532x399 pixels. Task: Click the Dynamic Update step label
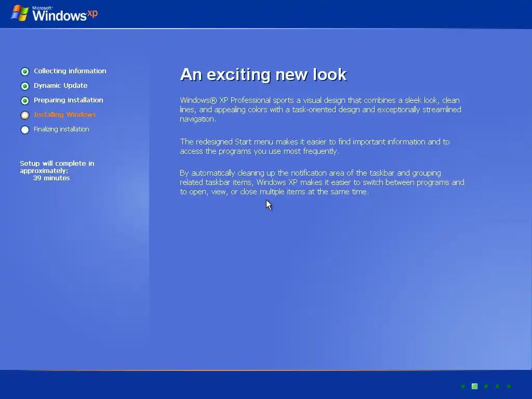coord(60,86)
